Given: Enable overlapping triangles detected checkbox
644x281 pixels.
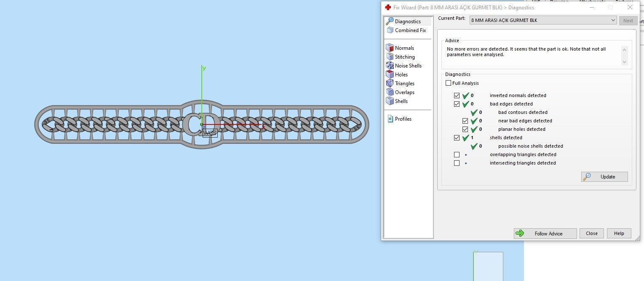Looking at the screenshot, I should [x=457, y=154].
